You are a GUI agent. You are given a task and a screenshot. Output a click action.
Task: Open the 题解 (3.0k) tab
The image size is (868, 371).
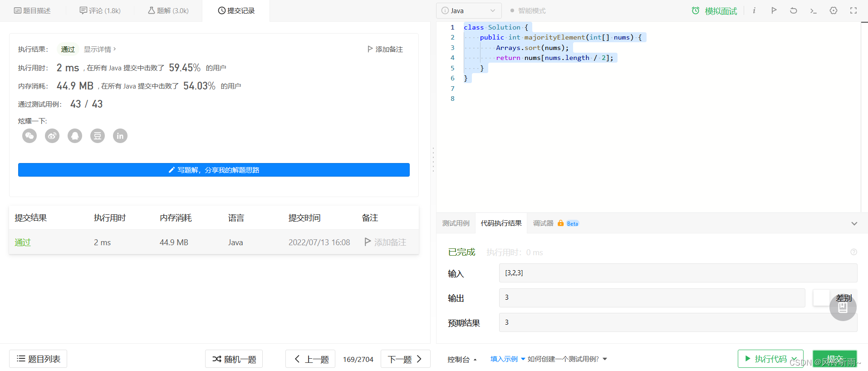tap(168, 10)
